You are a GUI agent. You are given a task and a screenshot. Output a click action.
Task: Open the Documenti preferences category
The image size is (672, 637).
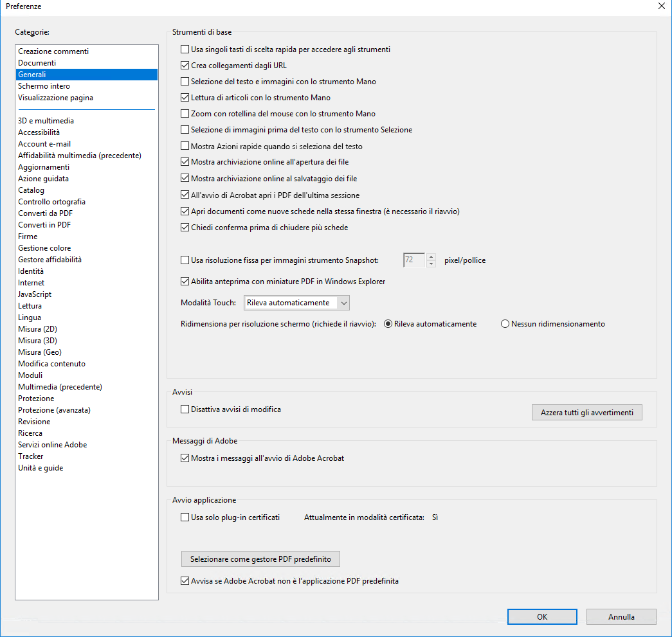pyautogui.click(x=37, y=62)
